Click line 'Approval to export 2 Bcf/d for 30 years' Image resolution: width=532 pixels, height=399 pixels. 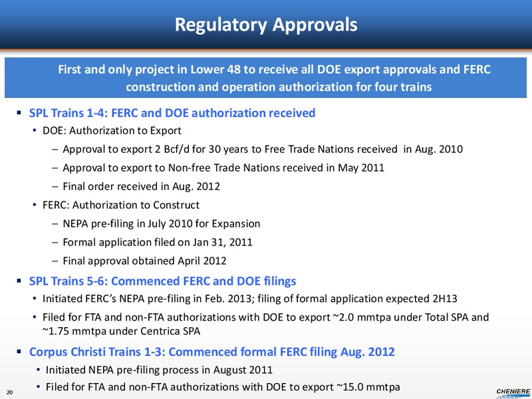[263, 149]
